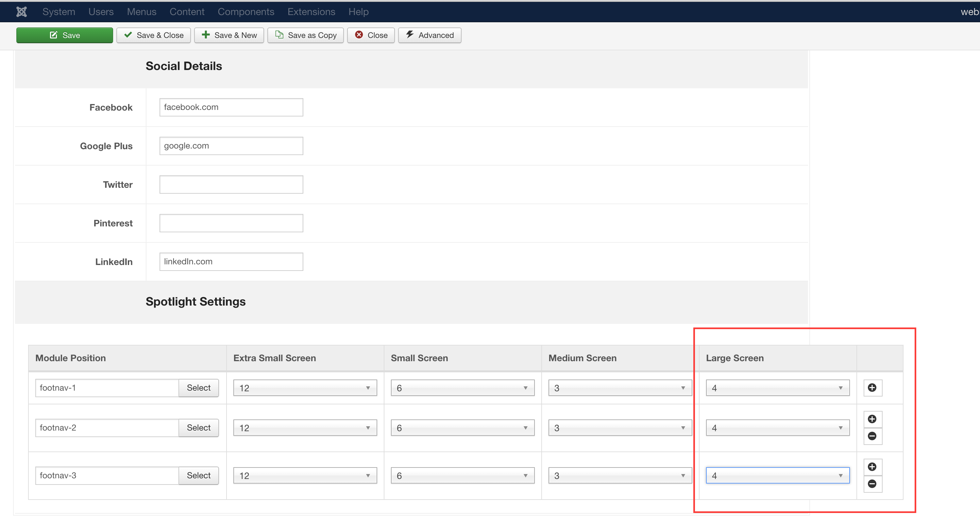Expand footnav-1 Medium Screen dropdown

click(x=620, y=388)
